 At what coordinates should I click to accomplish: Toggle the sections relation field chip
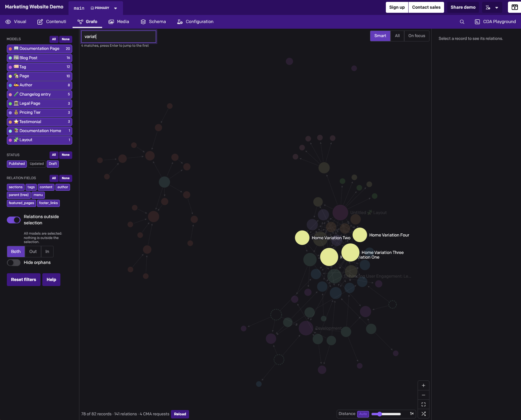coord(16,187)
